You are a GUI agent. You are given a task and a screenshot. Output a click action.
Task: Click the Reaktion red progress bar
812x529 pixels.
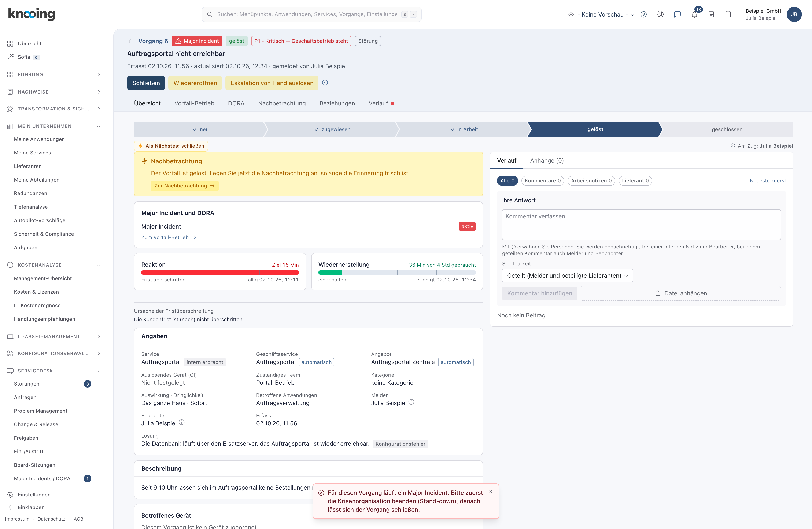tap(220, 273)
